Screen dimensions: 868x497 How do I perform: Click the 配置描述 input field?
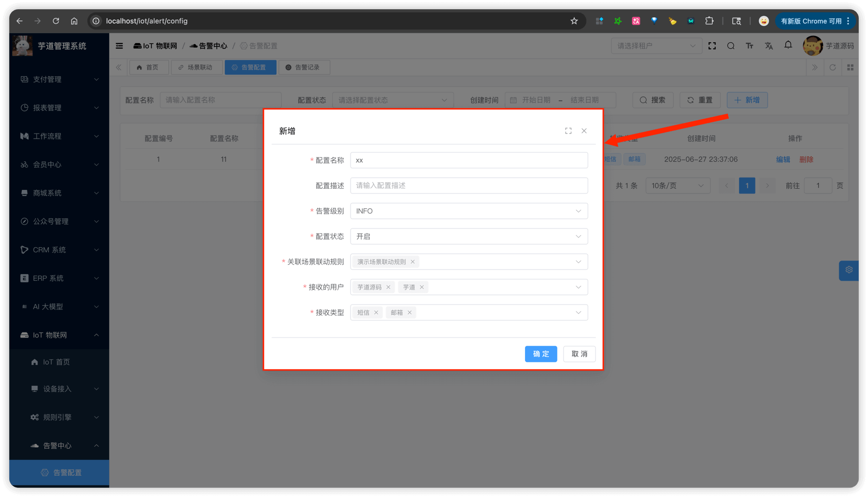point(468,186)
